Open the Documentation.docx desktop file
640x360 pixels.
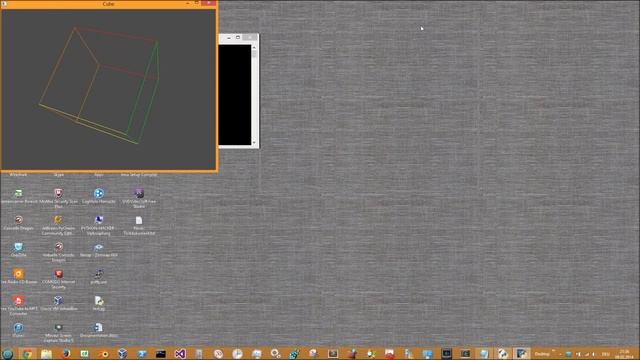pos(98,330)
